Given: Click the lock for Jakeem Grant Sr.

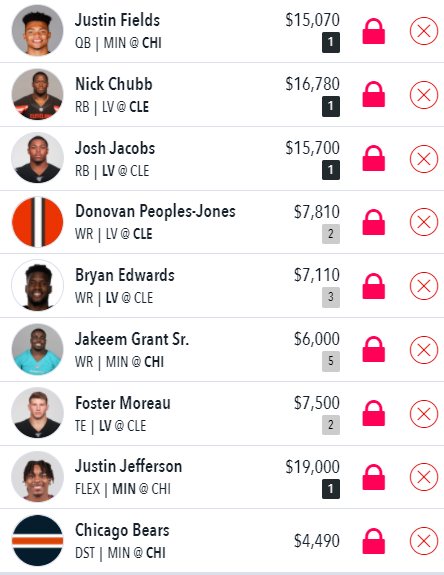Looking at the screenshot, I should [374, 349].
